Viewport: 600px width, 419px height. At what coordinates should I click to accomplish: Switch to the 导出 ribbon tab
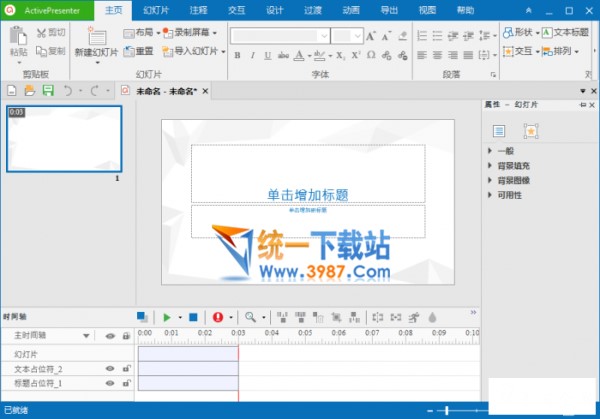(x=389, y=10)
